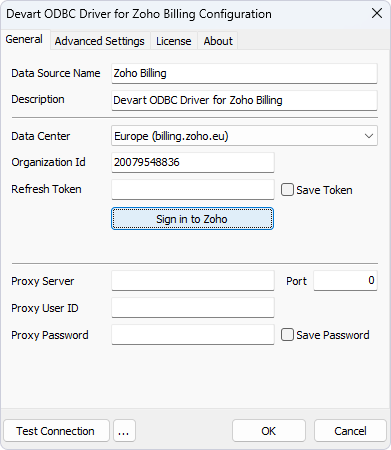Click the Data Source Name field
This screenshot has width=391, height=450.
tap(244, 73)
